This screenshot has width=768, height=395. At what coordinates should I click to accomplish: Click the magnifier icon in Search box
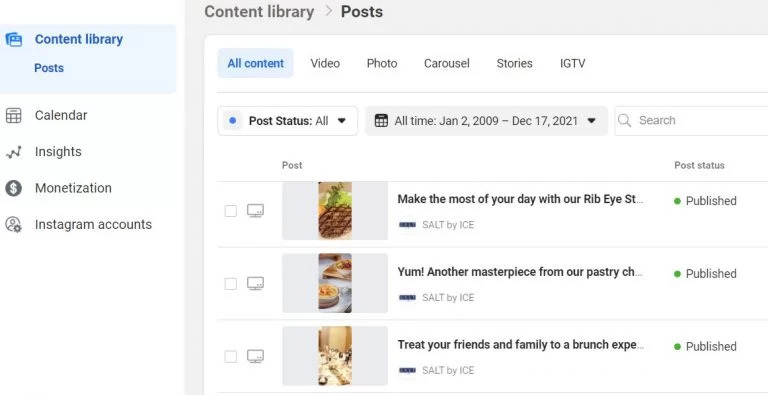(x=624, y=121)
